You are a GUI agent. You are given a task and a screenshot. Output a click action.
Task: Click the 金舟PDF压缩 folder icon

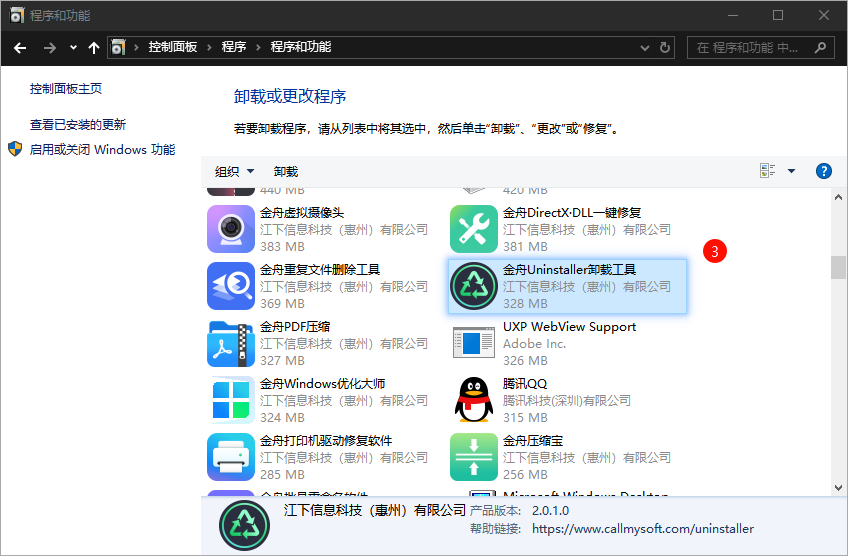pos(231,343)
